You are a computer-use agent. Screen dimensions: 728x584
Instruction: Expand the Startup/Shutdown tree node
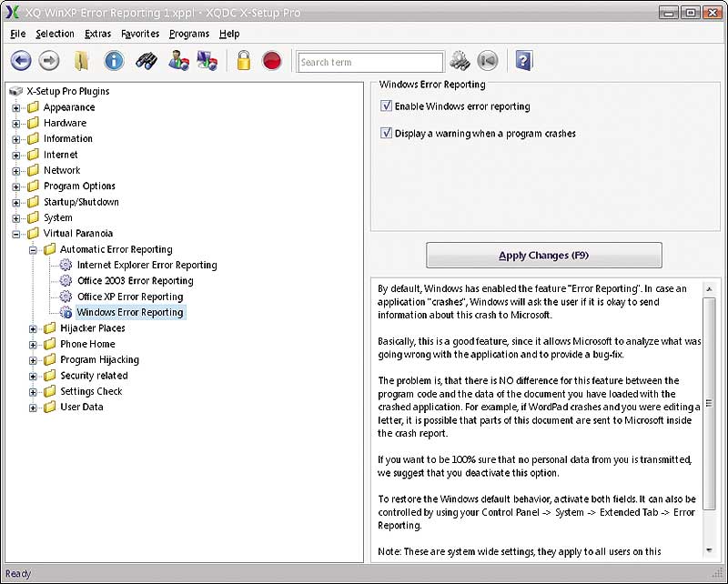[x=15, y=203]
